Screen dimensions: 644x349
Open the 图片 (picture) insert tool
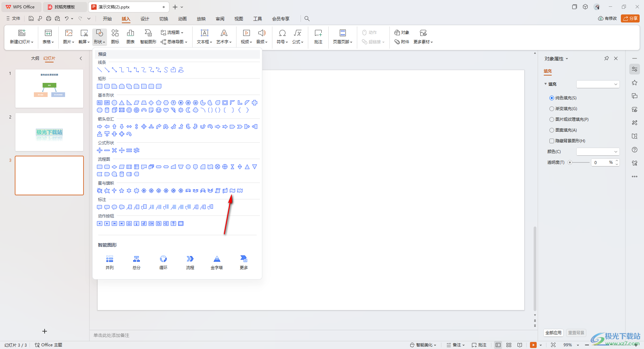point(68,37)
